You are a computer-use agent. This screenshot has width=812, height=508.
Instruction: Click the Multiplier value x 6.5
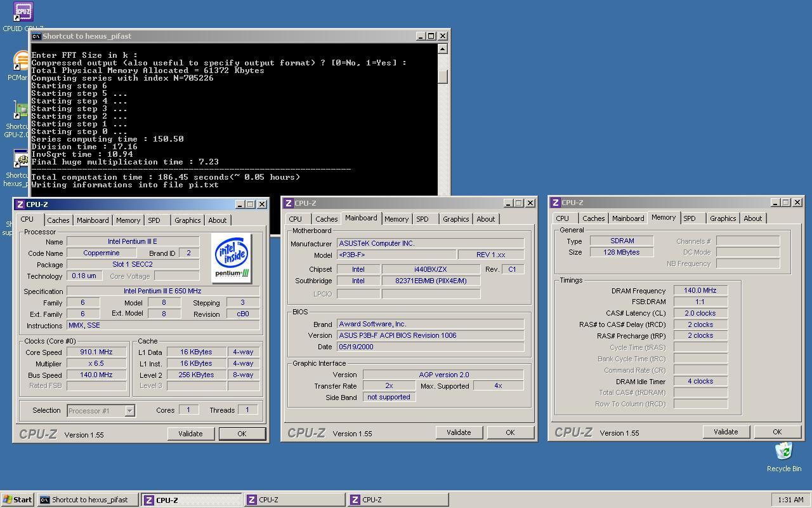96,364
